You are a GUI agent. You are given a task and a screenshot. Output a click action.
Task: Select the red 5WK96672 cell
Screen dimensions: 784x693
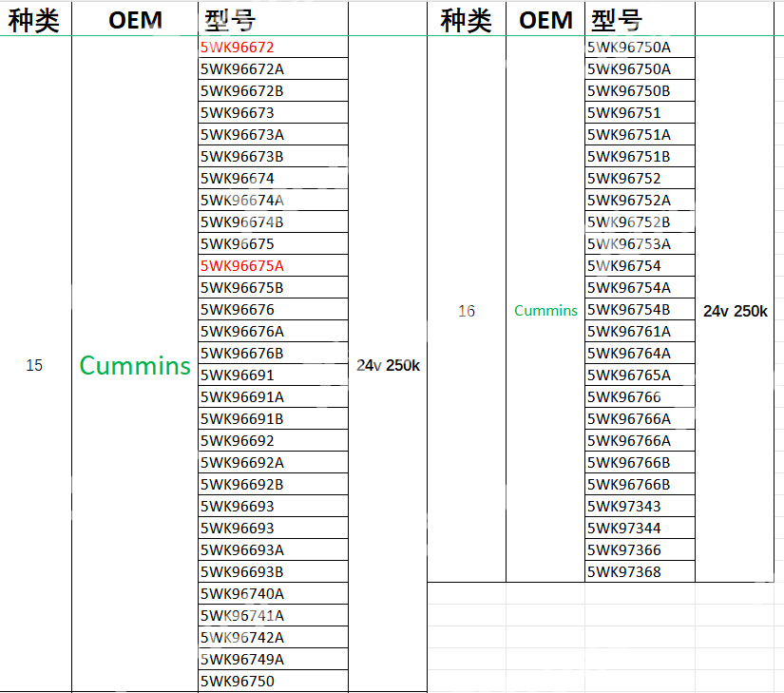click(x=273, y=47)
